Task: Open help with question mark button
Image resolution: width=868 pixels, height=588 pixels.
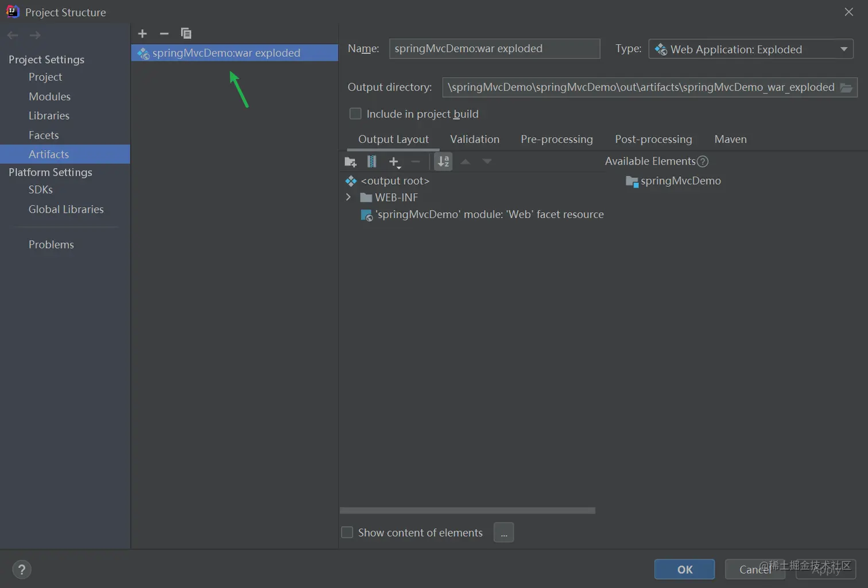Action: [x=22, y=570]
